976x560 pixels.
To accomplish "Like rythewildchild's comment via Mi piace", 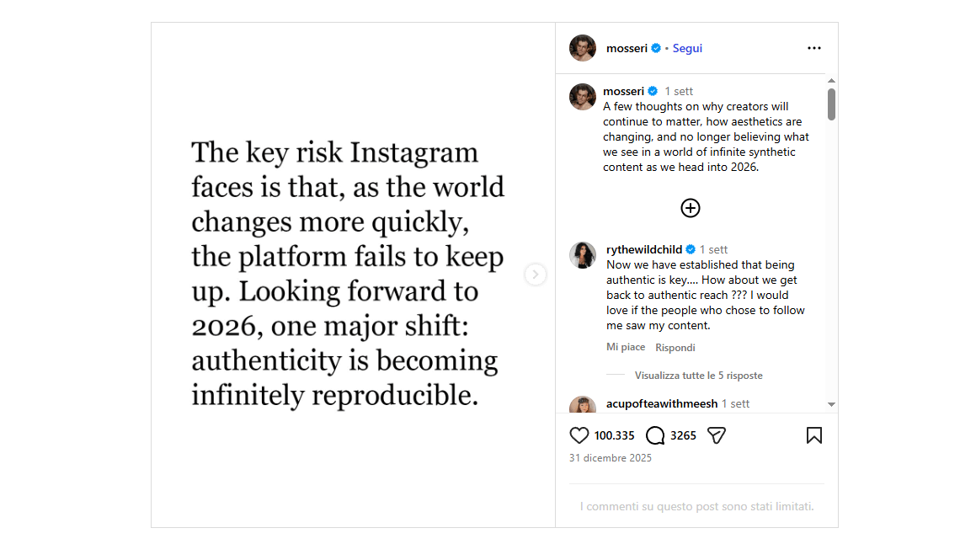I will point(626,347).
